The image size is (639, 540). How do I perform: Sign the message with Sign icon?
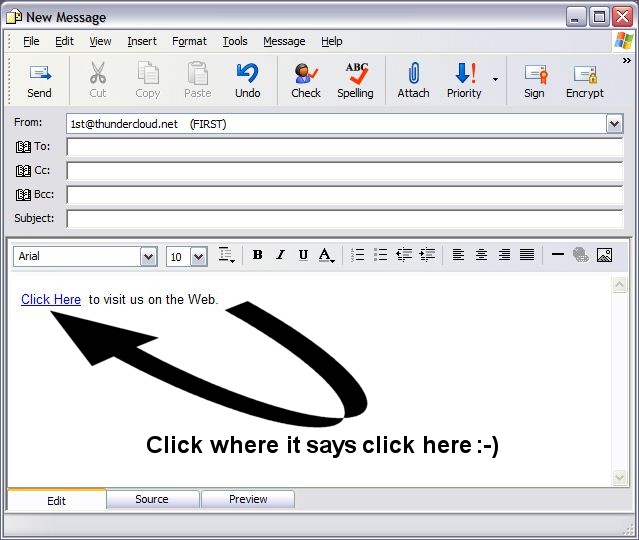pyautogui.click(x=534, y=81)
